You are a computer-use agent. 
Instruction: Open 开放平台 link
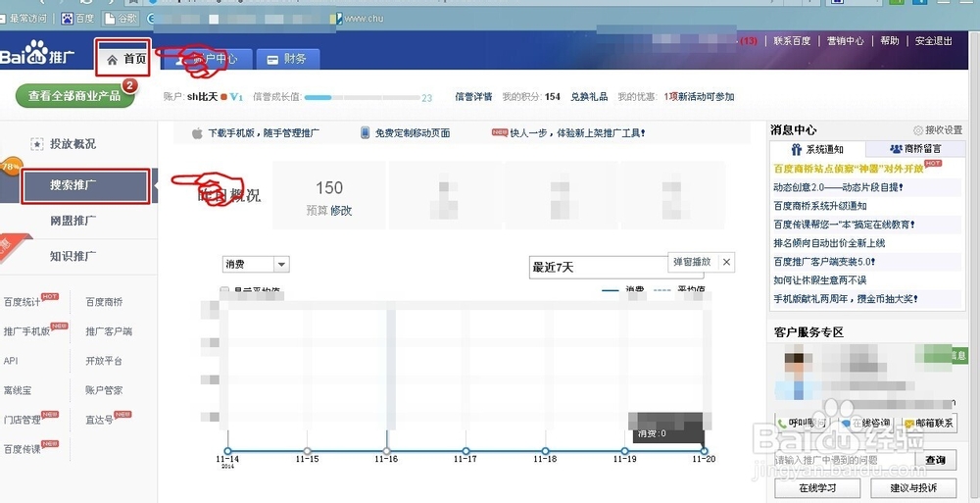pyautogui.click(x=104, y=361)
